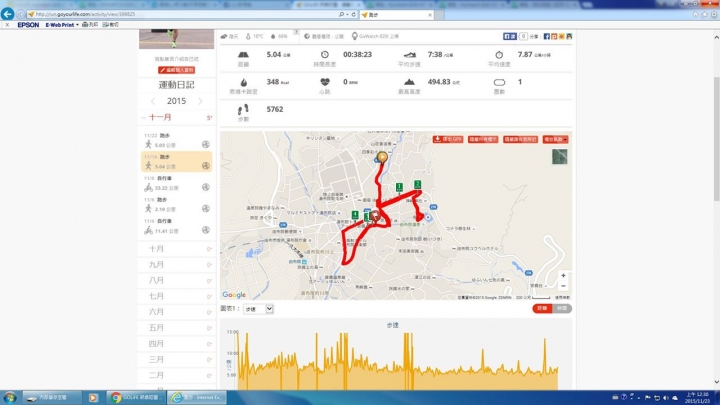Image resolution: width=720 pixels, height=405 pixels.
Task: Go to previous year before 2015
Action: click(x=153, y=101)
